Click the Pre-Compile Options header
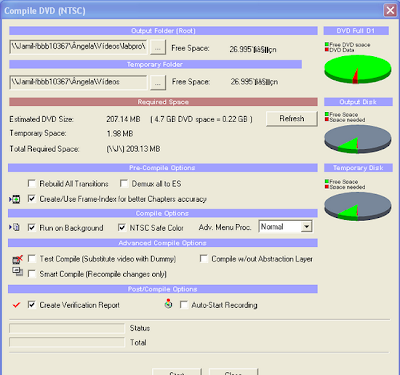This screenshot has height=375, width=400. click(163, 168)
